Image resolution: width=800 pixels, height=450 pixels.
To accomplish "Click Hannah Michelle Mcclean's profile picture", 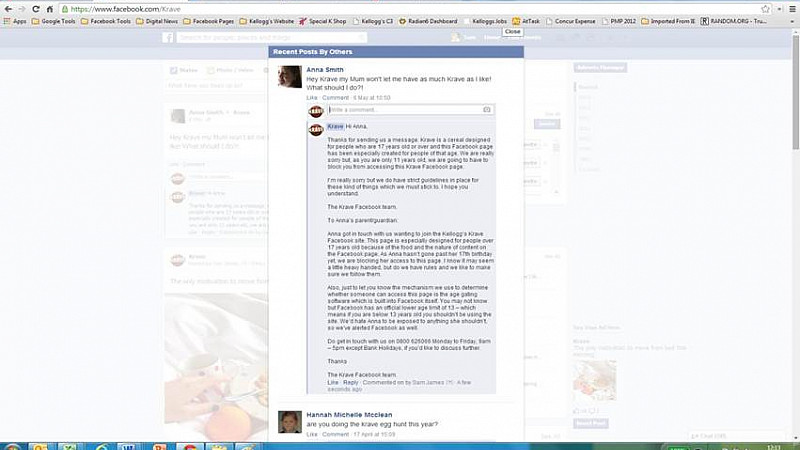I will tap(289, 422).
